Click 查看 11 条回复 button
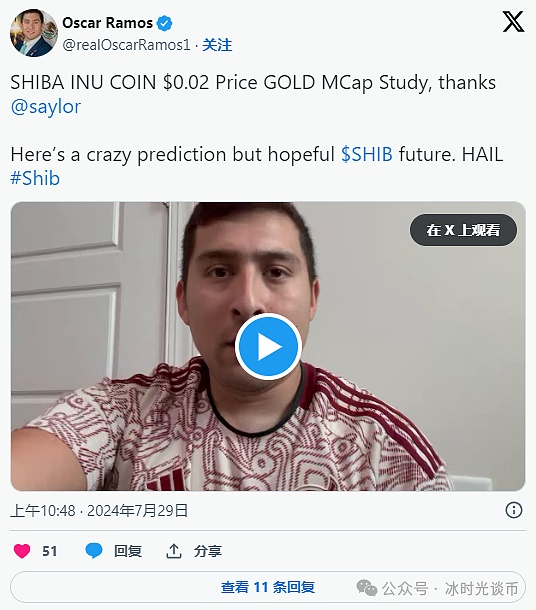 (268, 587)
